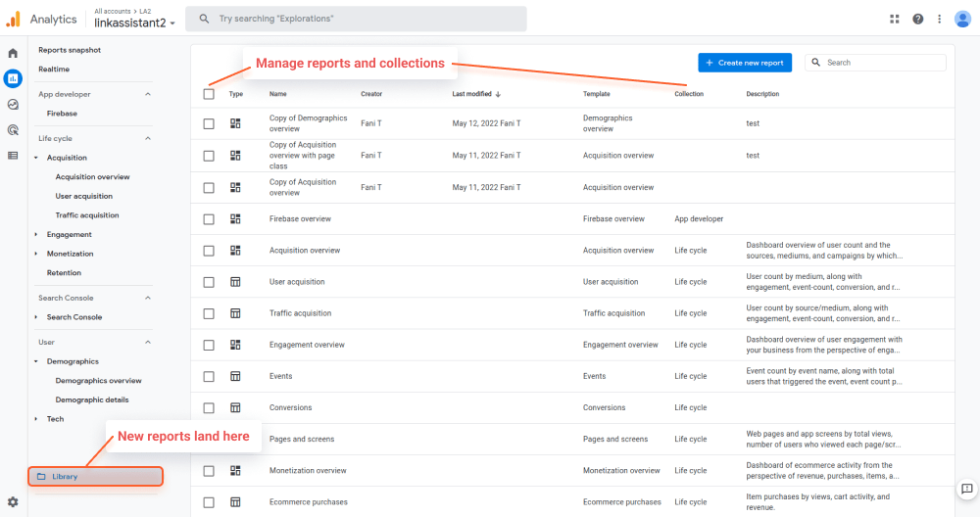Click the feedback icon at bottom right
The width and height of the screenshot is (980, 517).
tap(966, 489)
